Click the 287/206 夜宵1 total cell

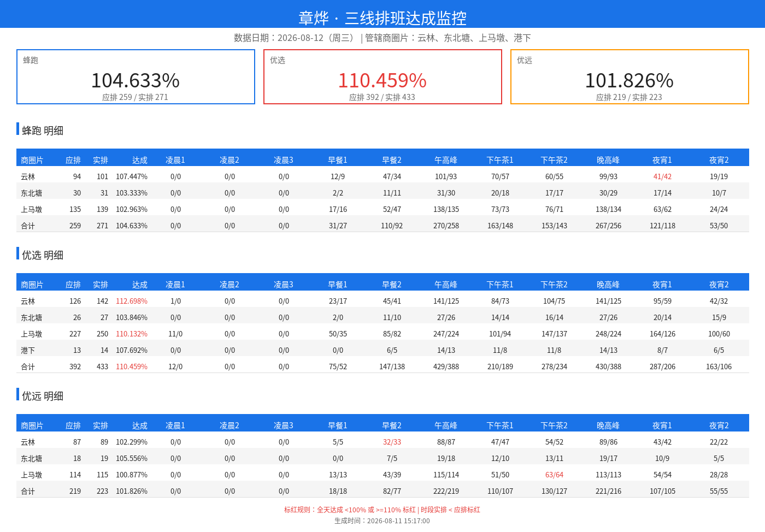coord(662,367)
